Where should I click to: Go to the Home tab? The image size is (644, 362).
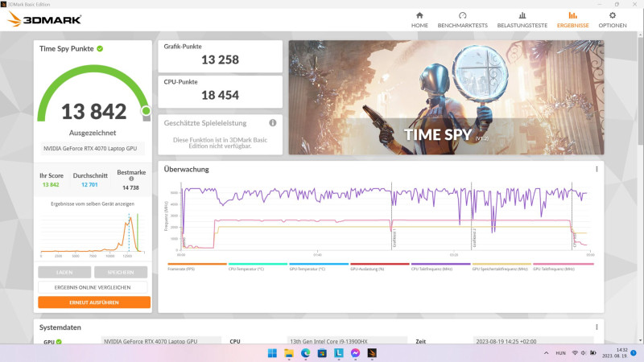419,19
